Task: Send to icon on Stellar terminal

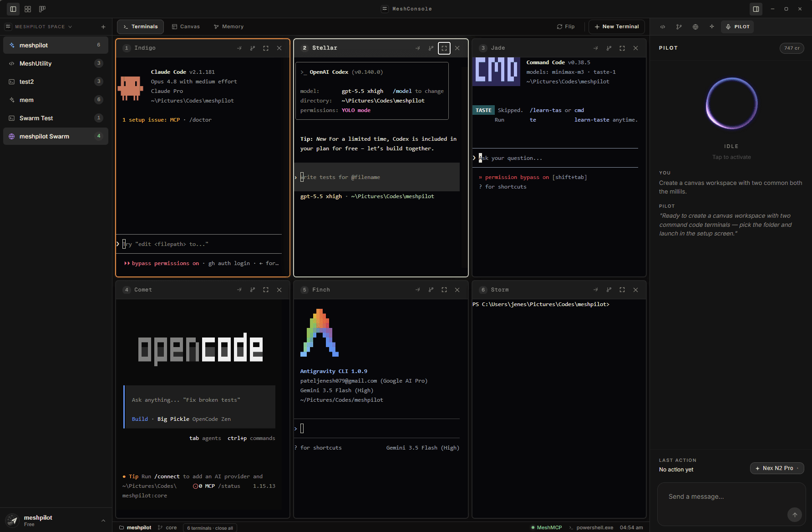Action: [418, 48]
